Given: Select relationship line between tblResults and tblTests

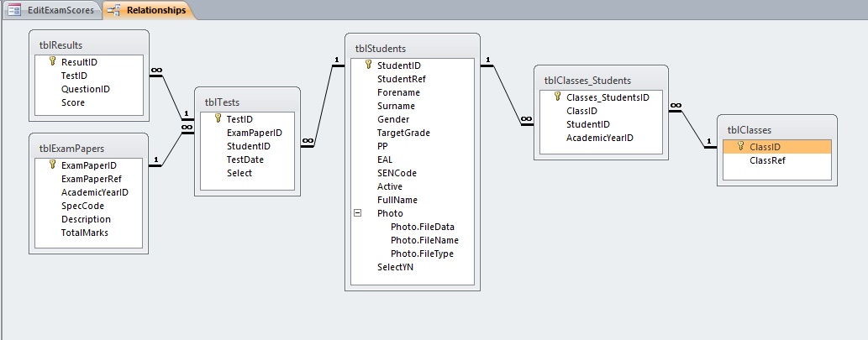Looking at the screenshot, I should pos(171,97).
